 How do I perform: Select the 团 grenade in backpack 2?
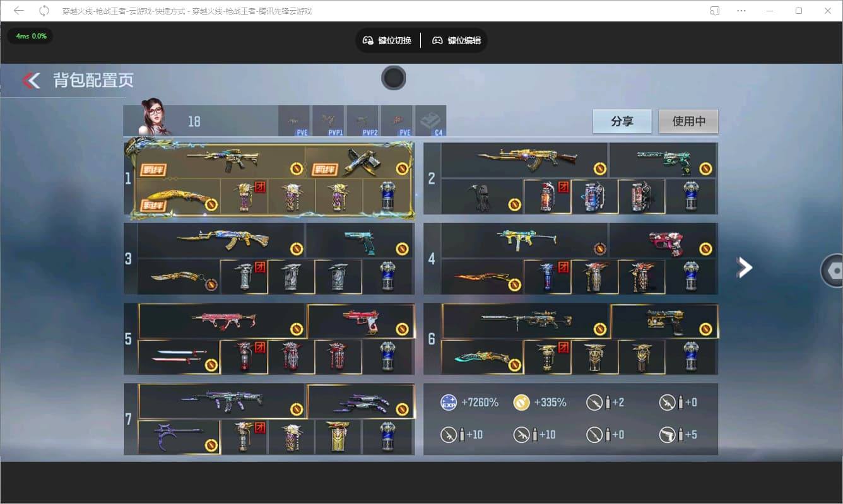click(x=547, y=197)
